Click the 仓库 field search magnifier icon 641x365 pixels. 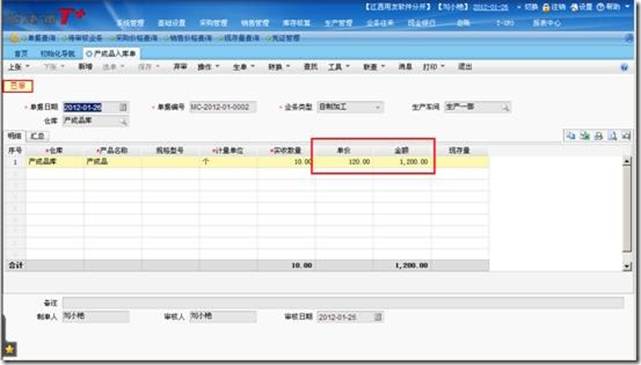(x=123, y=121)
